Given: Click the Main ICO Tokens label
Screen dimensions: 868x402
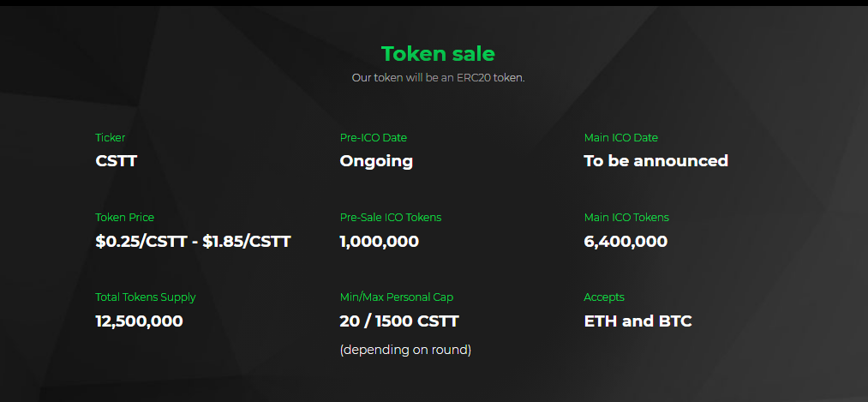Looking at the screenshot, I should coord(626,217).
